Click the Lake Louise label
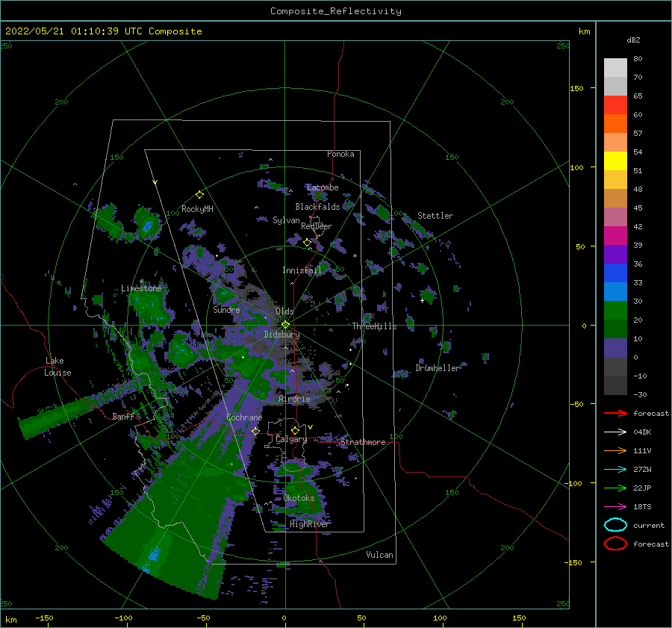672x628 pixels. [x=57, y=367]
